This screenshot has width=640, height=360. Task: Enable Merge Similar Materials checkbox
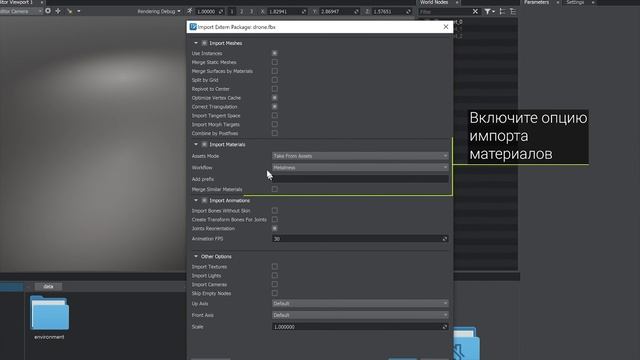(275, 189)
